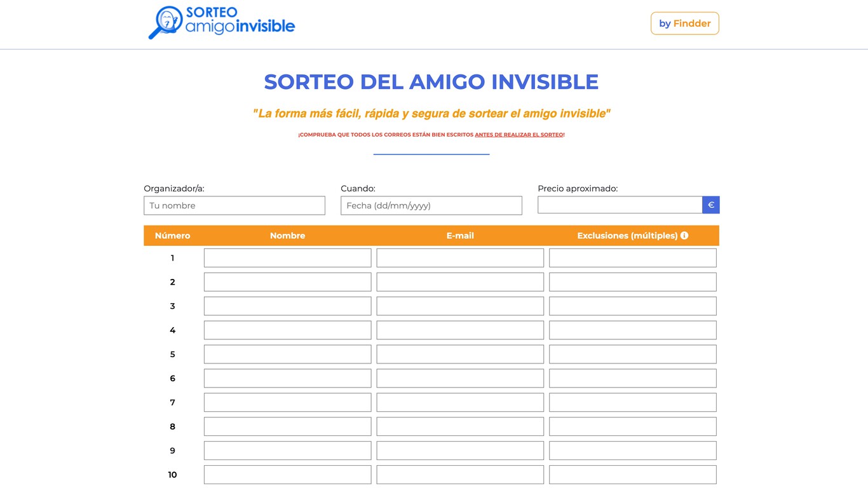Click the Nombre field for participant 1
Screen dimensions: 868x488
click(287, 257)
